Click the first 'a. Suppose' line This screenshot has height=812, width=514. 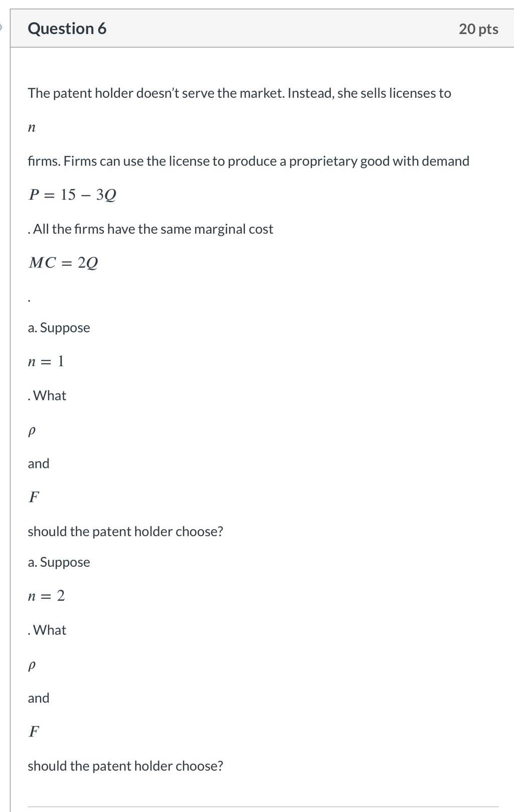point(59,328)
